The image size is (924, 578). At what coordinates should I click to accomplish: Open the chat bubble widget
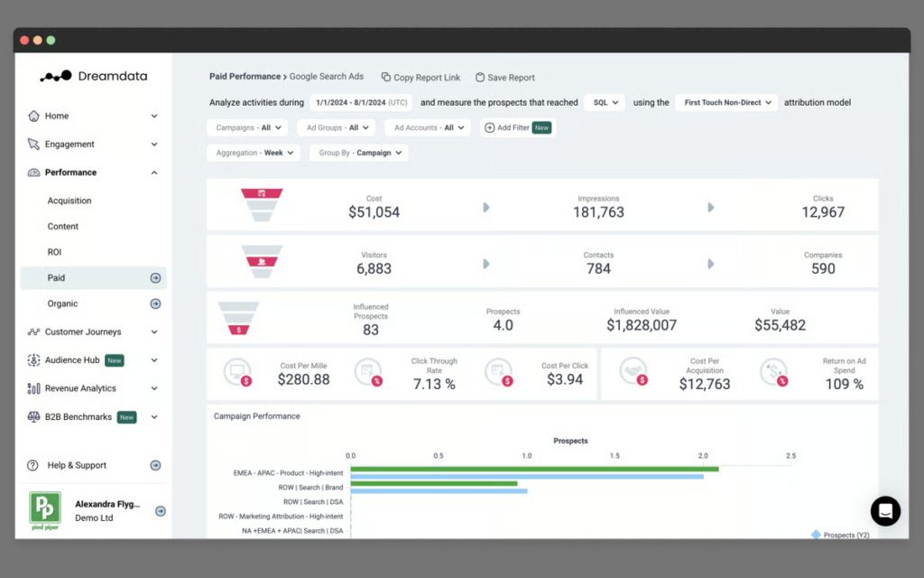(885, 511)
